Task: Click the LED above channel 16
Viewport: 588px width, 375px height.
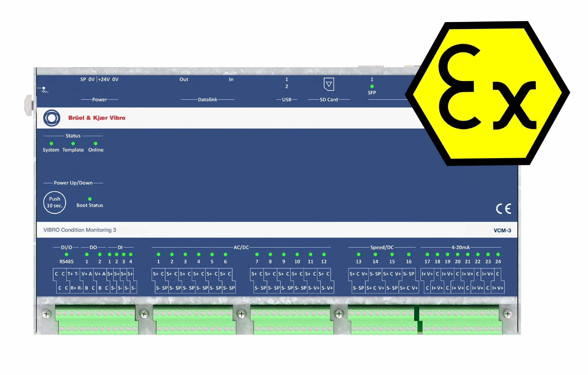Action: (409, 254)
